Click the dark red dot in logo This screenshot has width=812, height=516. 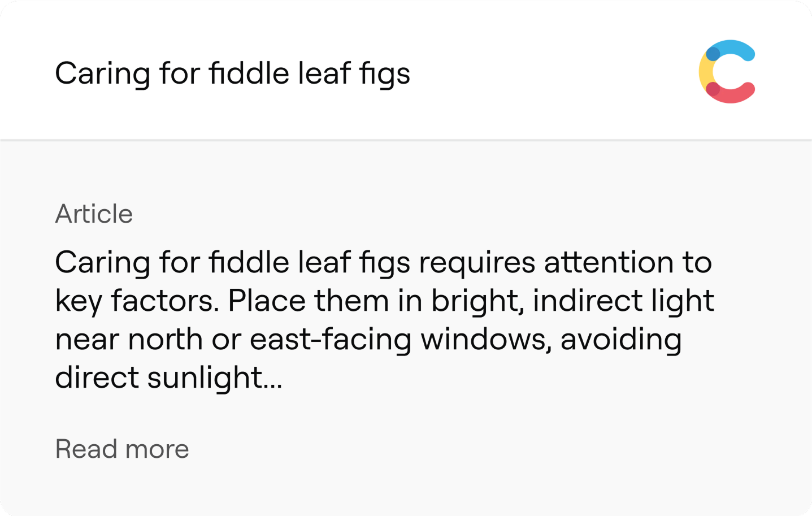click(x=713, y=89)
